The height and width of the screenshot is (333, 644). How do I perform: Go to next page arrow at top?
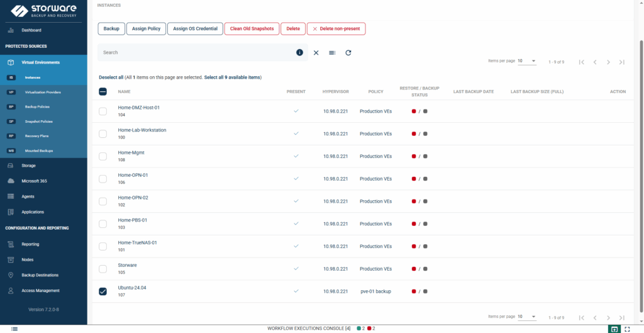pos(608,62)
